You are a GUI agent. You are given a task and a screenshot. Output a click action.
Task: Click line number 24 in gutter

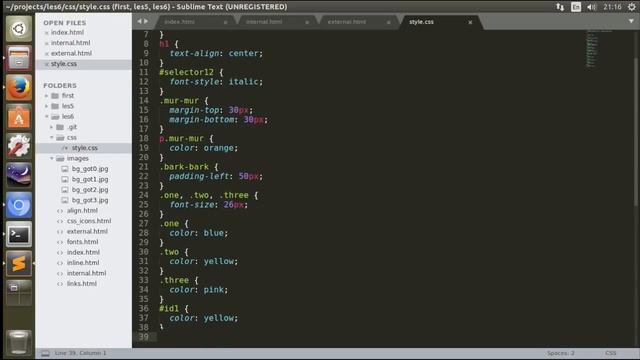click(x=144, y=195)
